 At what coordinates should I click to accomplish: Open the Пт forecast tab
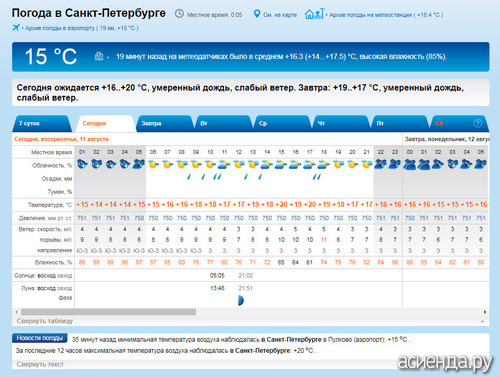click(399, 123)
